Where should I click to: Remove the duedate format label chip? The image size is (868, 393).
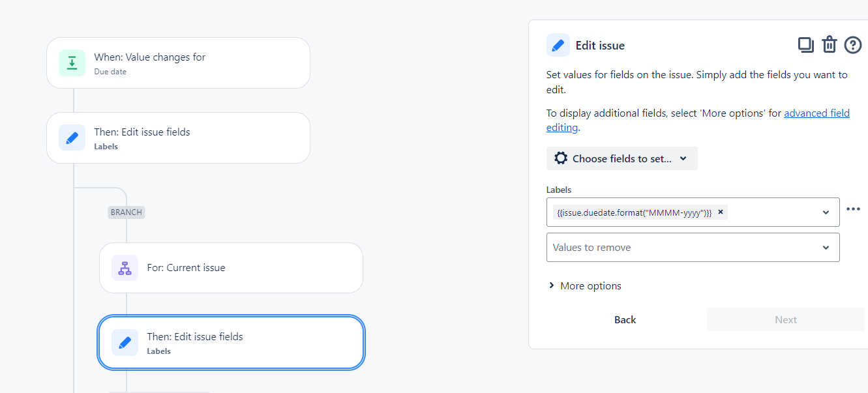[x=720, y=212]
